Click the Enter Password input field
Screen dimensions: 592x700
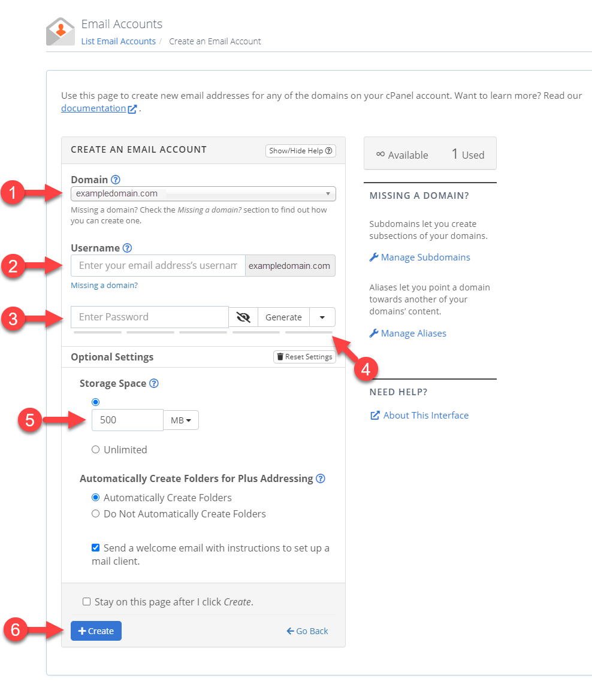click(149, 317)
